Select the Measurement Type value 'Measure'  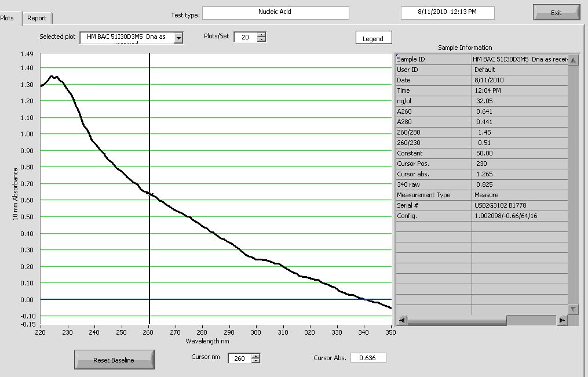point(520,195)
